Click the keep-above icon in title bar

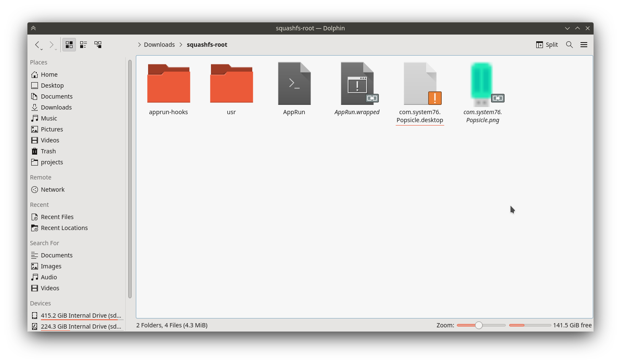[x=33, y=28]
